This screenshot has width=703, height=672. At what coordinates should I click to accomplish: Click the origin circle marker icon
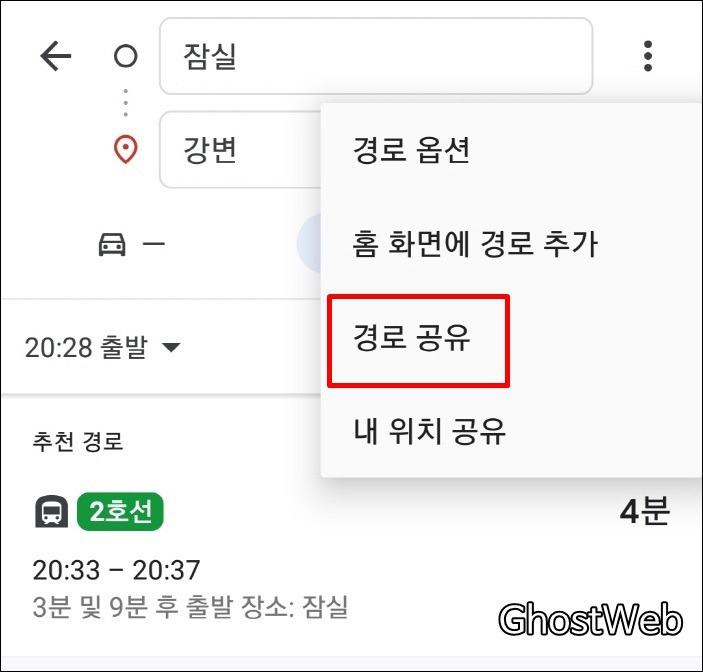point(126,56)
